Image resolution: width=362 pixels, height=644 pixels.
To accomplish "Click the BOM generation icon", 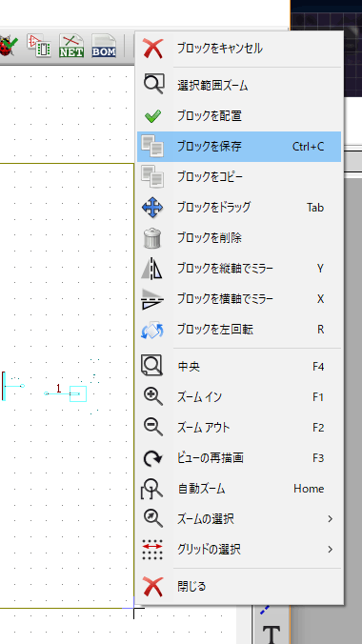I will 104,45.
